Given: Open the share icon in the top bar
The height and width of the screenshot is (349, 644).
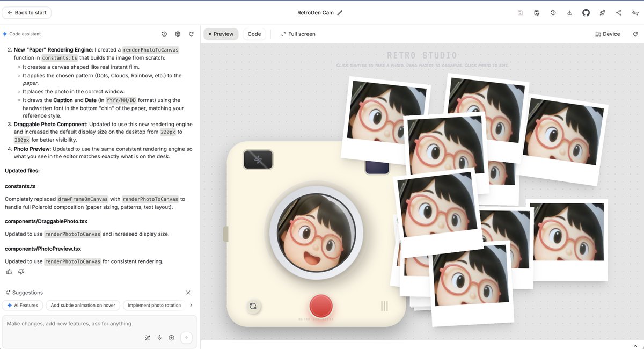Looking at the screenshot, I should click(618, 12).
